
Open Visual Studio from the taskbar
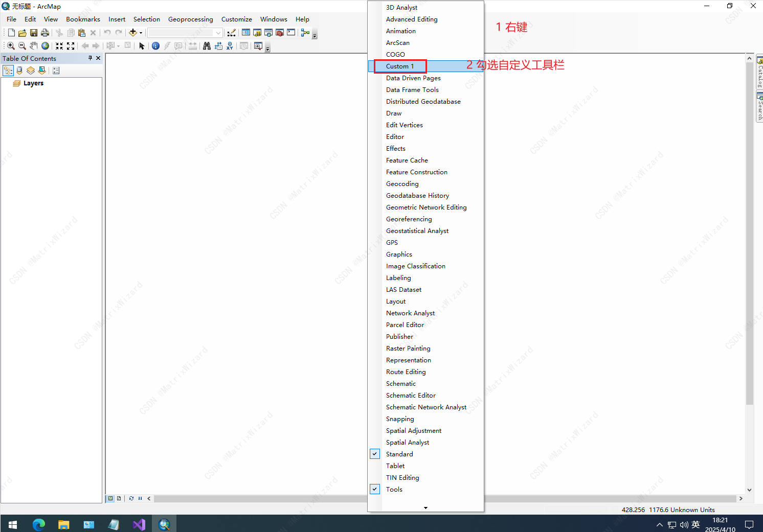pos(139,524)
